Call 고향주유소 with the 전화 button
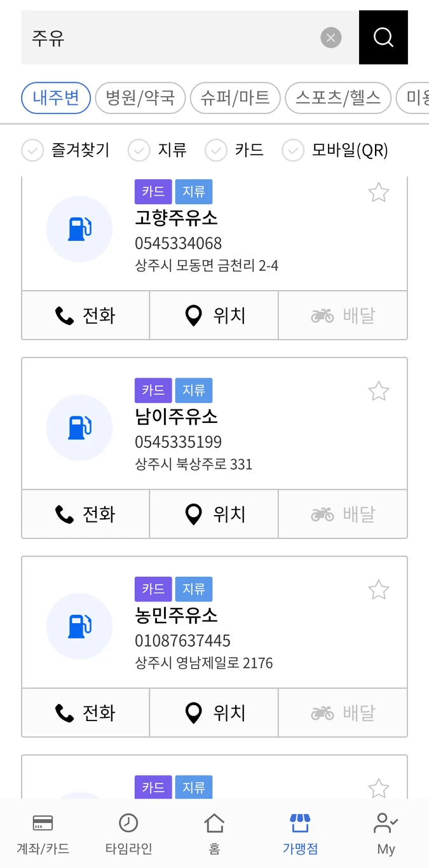The height and width of the screenshot is (868, 429). [x=86, y=315]
